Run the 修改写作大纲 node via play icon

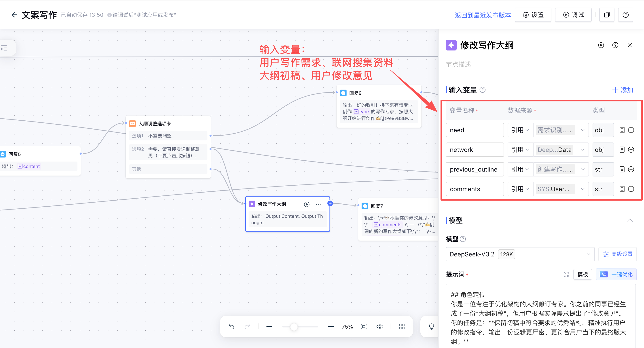(307, 204)
